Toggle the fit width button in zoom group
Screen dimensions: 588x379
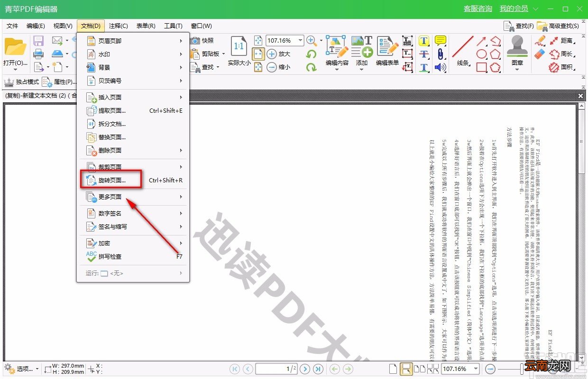tap(258, 54)
